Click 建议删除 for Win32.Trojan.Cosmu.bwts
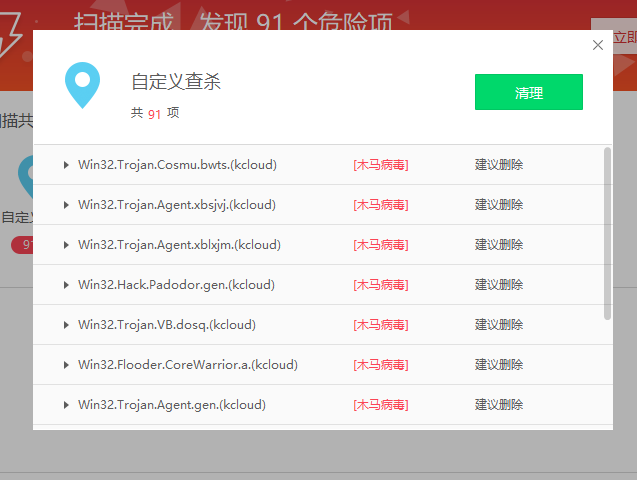637x480 pixels. point(499,165)
